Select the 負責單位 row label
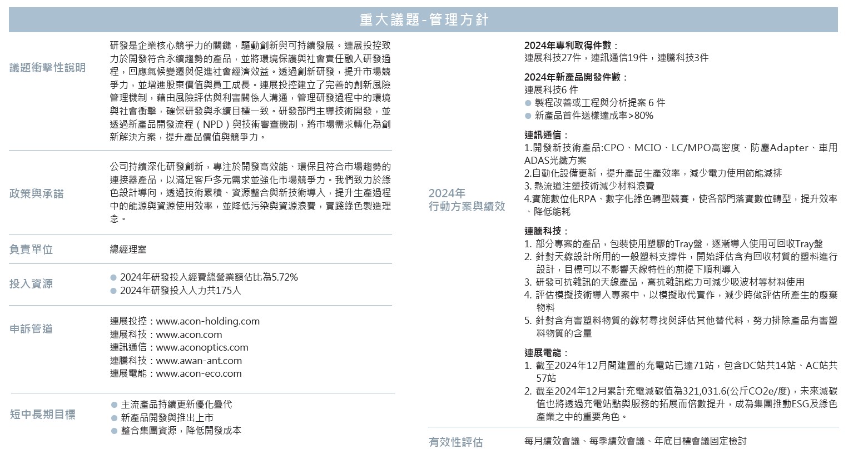The height and width of the screenshot is (449, 868). tap(31, 250)
